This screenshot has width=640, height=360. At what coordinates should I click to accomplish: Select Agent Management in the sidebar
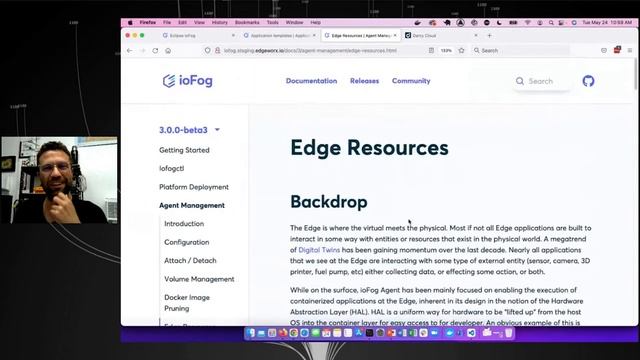[x=192, y=205]
